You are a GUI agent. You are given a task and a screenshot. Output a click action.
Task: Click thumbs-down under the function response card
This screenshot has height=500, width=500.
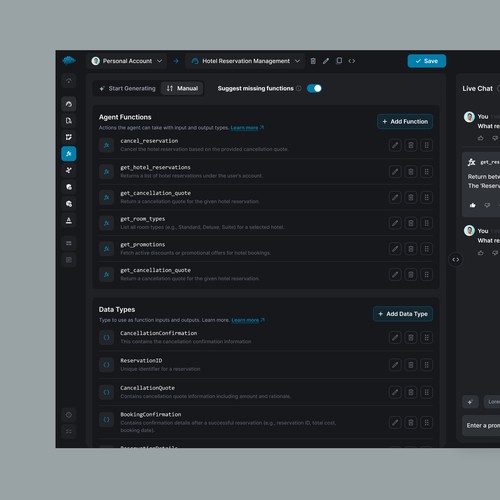487,205
